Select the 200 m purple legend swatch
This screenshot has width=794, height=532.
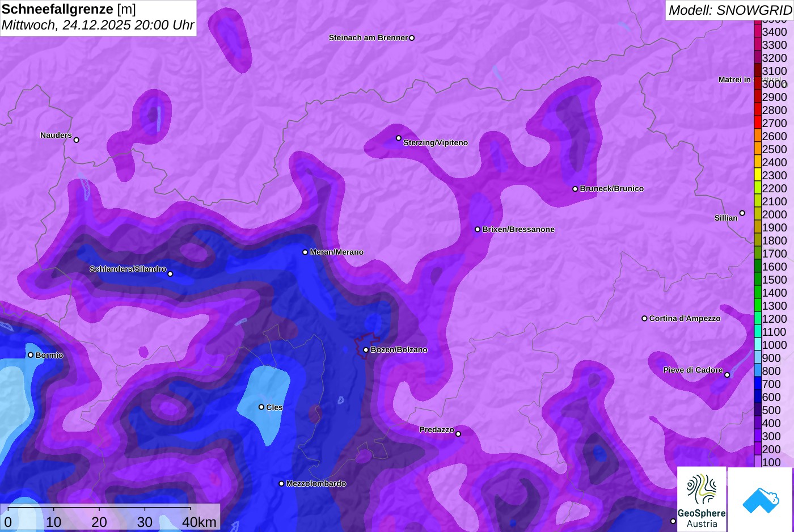pyautogui.click(x=758, y=449)
